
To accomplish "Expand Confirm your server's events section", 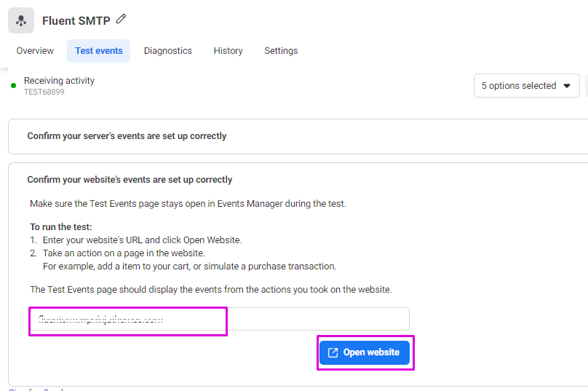I will (x=298, y=136).
